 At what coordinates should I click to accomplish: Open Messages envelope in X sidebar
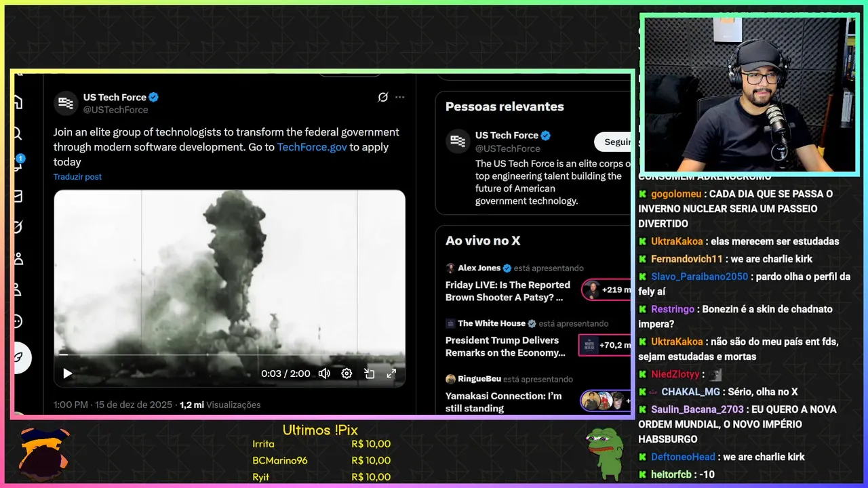tap(18, 196)
